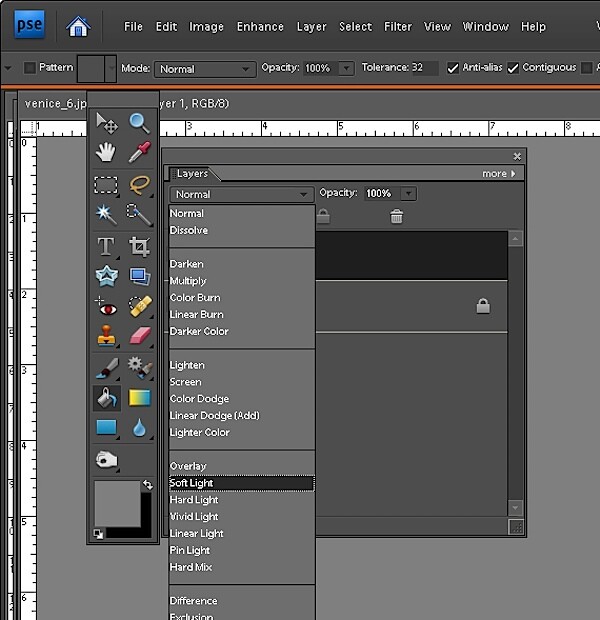Image resolution: width=600 pixels, height=620 pixels.
Task: Click the pse application logo
Action: pos(29,25)
